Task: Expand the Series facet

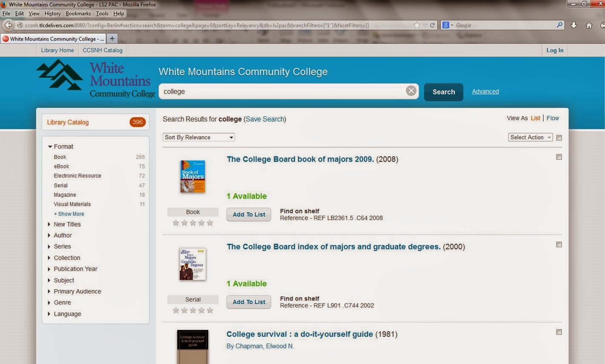Action: coord(59,246)
